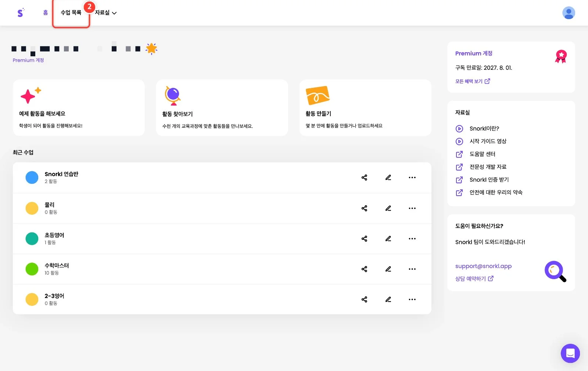Click the Premium 계정 label under username
Image resolution: width=588 pixels, height=371 pixels.
[x=28, y=60]
